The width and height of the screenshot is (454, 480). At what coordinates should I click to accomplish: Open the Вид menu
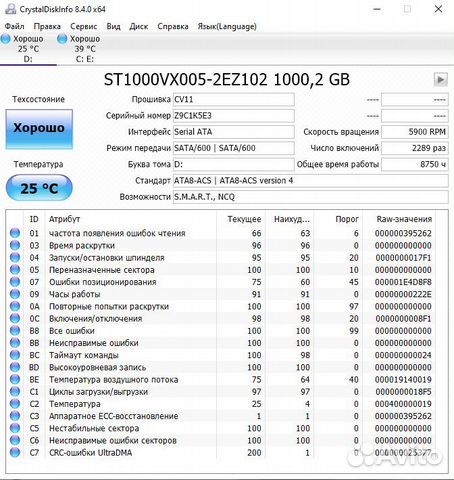point(113,26)
